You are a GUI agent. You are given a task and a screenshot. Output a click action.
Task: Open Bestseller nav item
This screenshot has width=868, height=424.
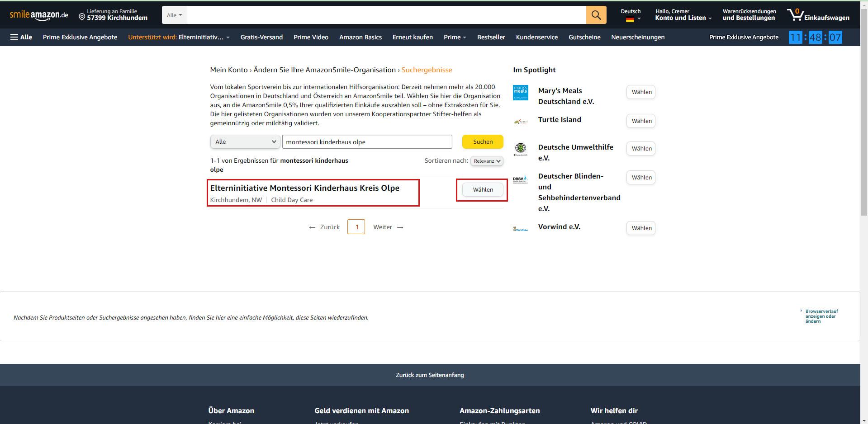click(x=491, y=37)
